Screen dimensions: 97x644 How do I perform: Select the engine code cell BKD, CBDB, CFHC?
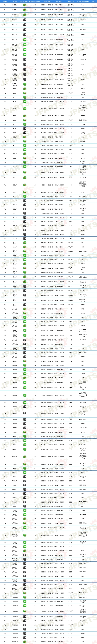coord(83,295)
